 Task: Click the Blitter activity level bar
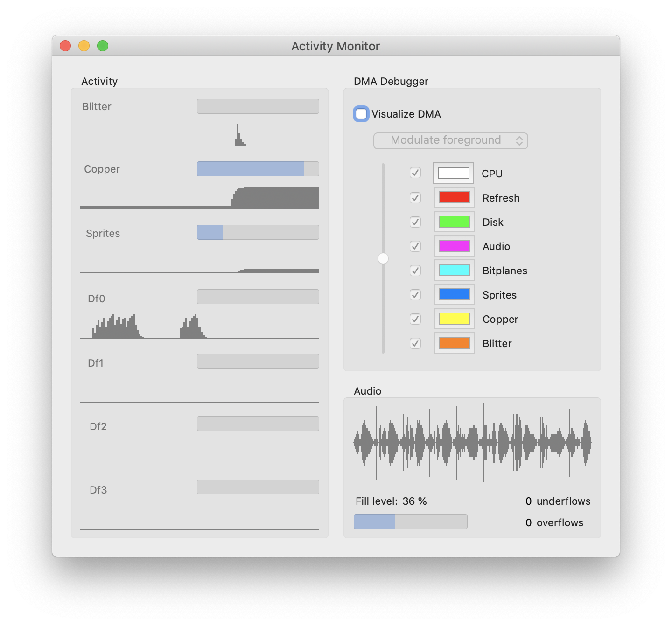258,106
